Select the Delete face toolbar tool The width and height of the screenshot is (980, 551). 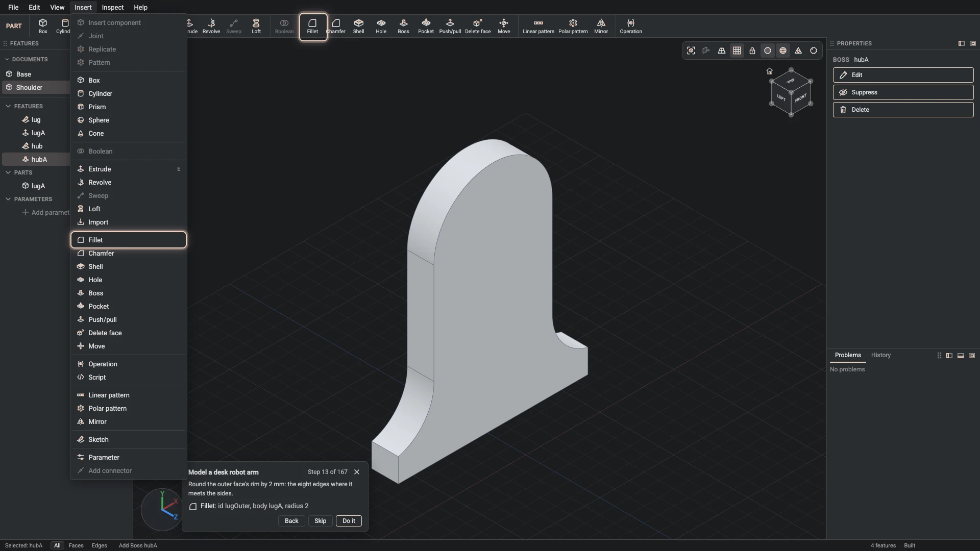478,27
